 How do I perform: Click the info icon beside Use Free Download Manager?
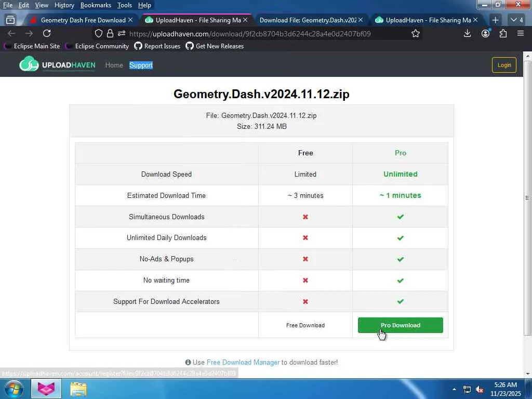click(x=188, y=362)
